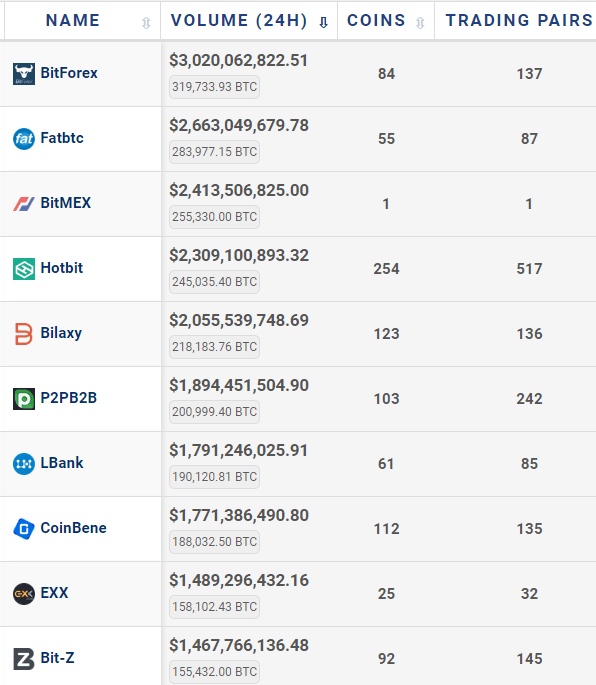The image size is (596, 685).
Task: Click the EXX dark round logo
Action: tap(24, 594)
